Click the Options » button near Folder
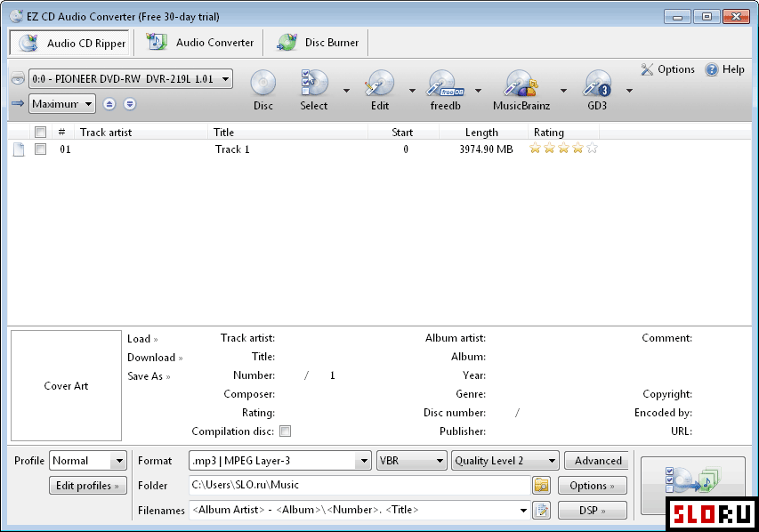This screenshot has height=532, width=759. [x=592, y=486]
